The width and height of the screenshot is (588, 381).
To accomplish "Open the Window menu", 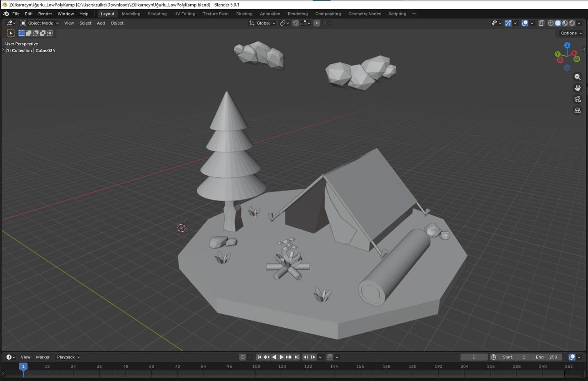I will (66, 14).
